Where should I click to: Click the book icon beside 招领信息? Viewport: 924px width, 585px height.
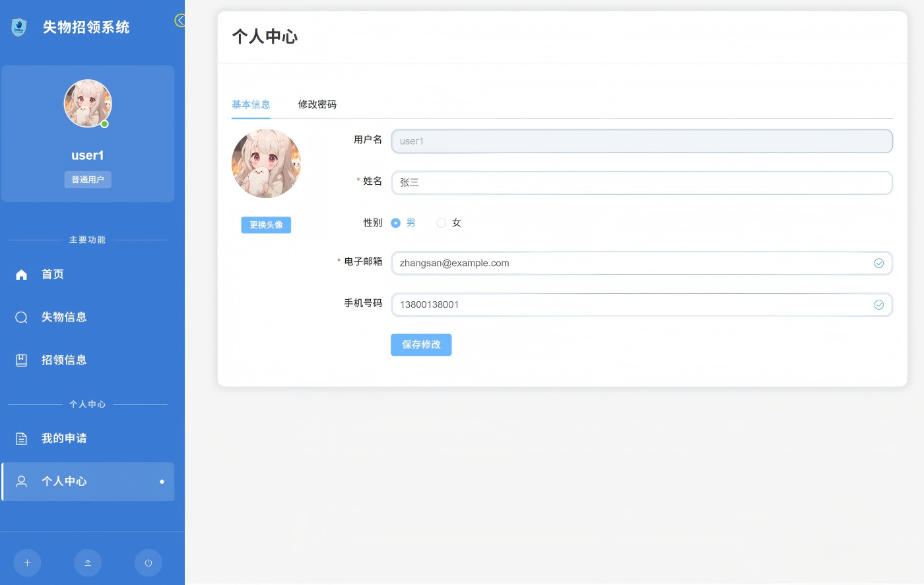pyautogui.click(x=21, y=361)
